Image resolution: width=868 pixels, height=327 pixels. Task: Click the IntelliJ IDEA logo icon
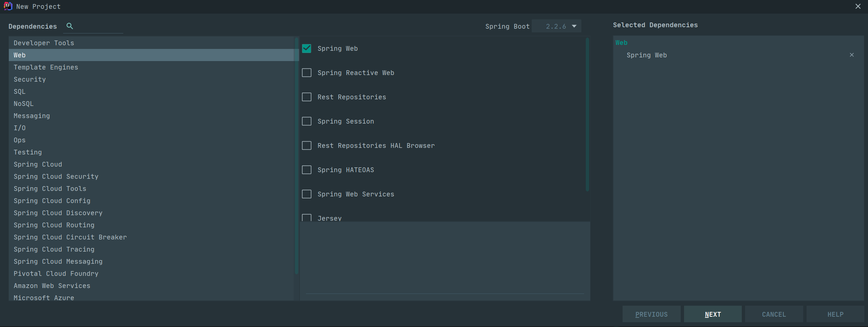point(8,6)
